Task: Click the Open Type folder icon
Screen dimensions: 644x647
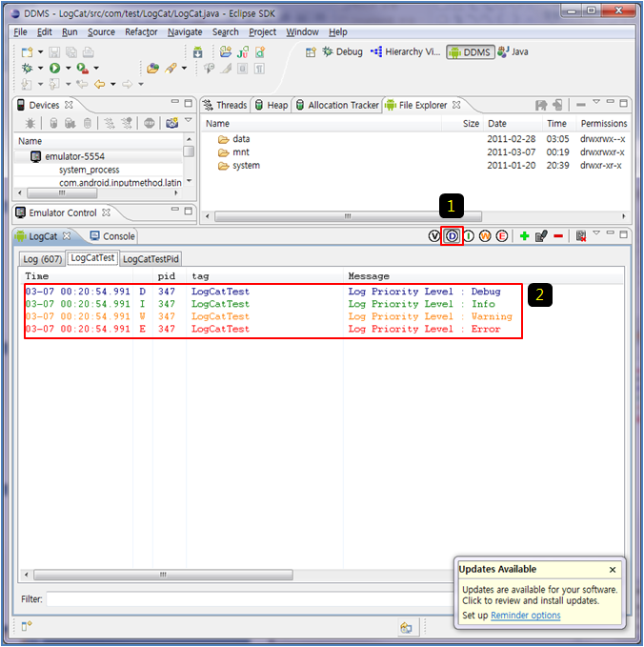Action: point(153,68)
